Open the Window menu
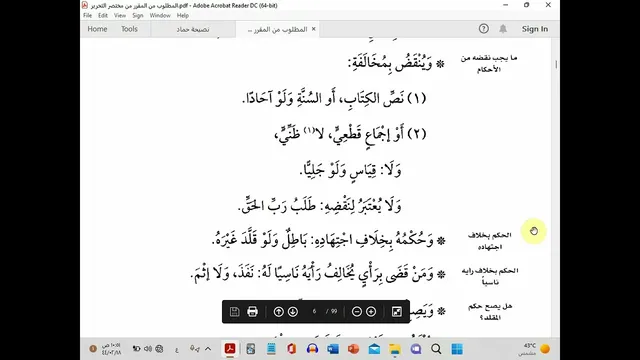Image resolution: width=640 pixels, height=360 pixels. click(x=160, y=16)
